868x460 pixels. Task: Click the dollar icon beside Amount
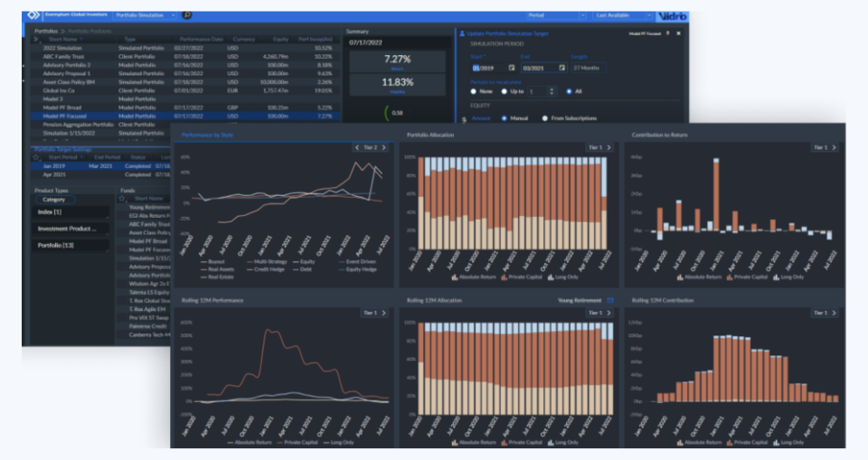[464, 118]
